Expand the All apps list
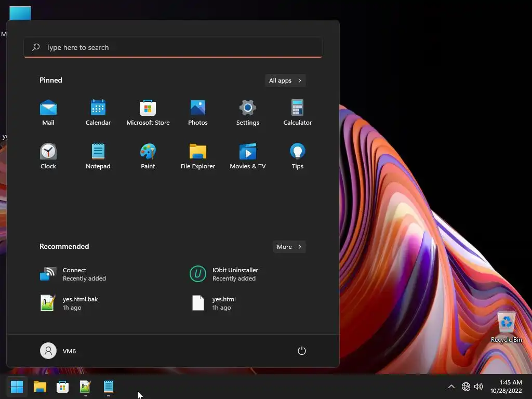 (x=285, y=81)
